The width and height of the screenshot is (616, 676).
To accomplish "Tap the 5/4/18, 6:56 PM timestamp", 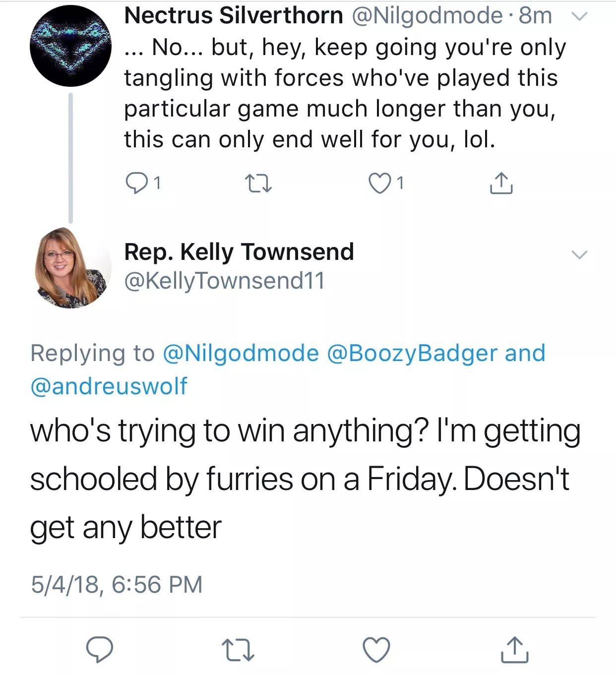I will pyautogui.click(x=117, y=584).
